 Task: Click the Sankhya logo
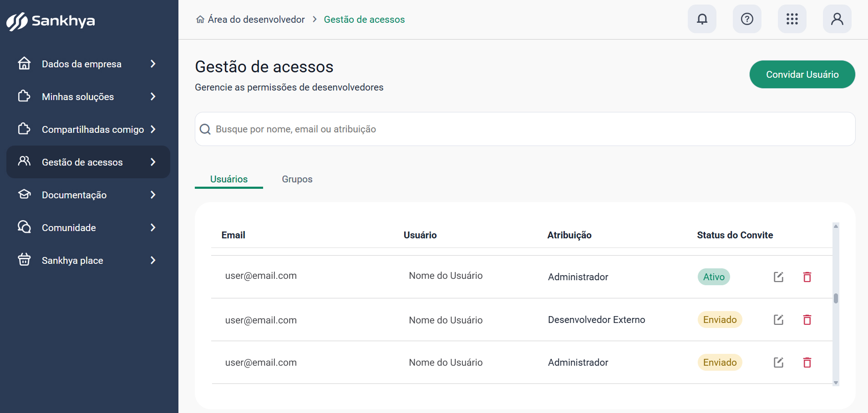tap(51, 21)
